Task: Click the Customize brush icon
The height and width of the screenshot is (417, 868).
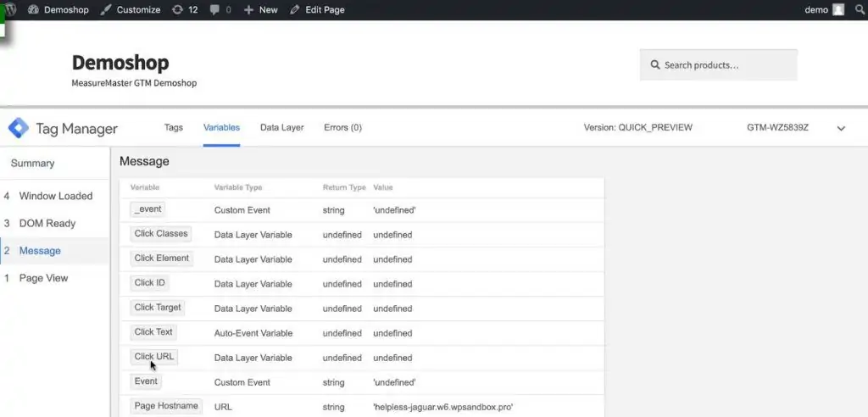Action: 106,9
